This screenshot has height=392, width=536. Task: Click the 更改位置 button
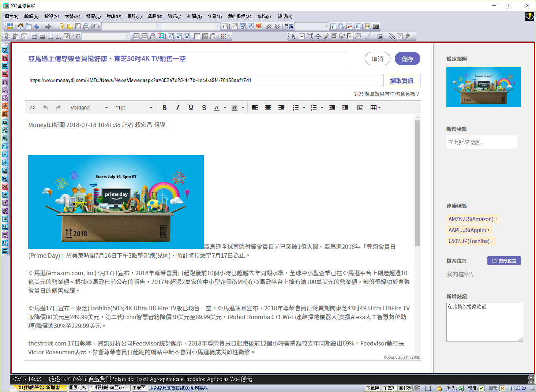coord(504,261)
